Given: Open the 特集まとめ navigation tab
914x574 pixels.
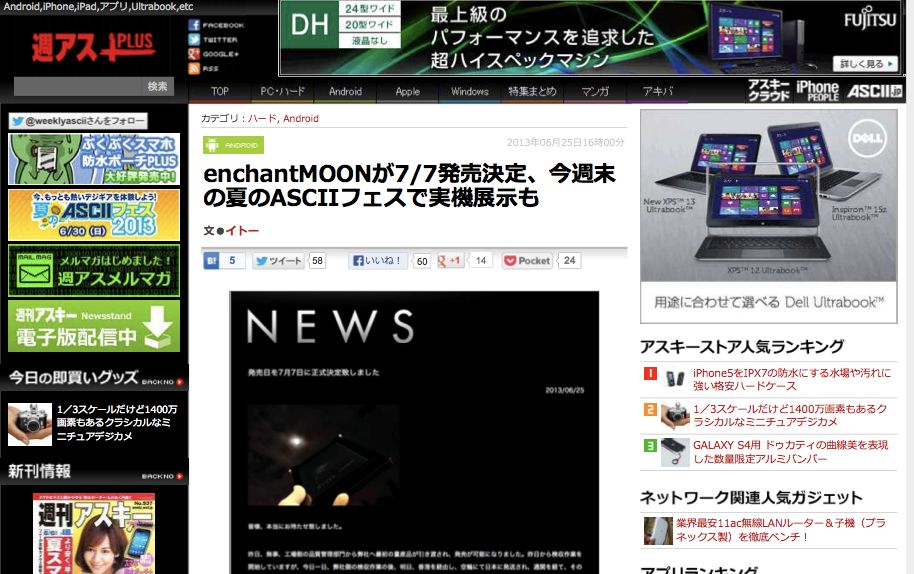Looking at the screenshot, I should click(532, 91).
